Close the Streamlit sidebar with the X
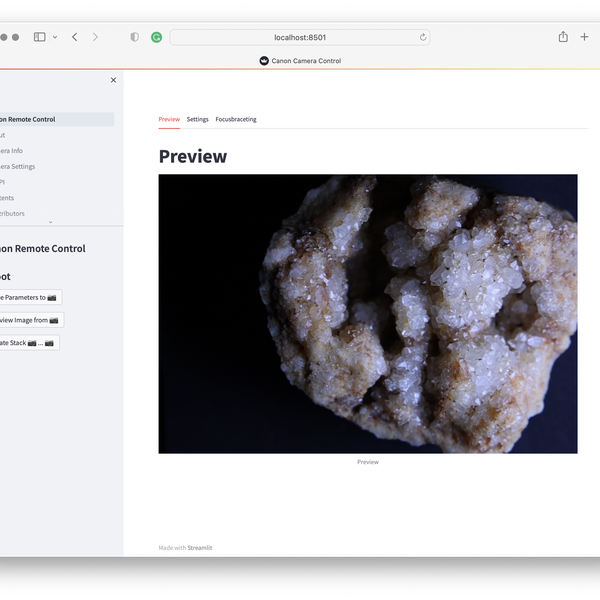 click(x=113, y=80)
